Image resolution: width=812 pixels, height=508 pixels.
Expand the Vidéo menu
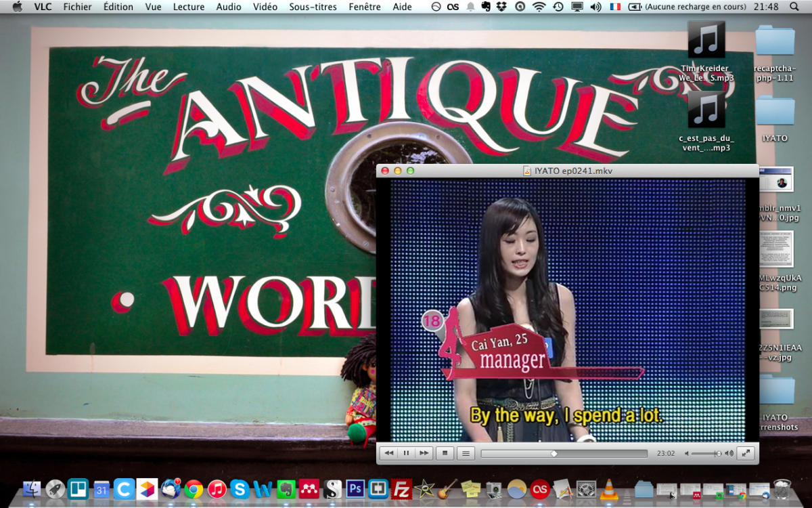(265, 7)
